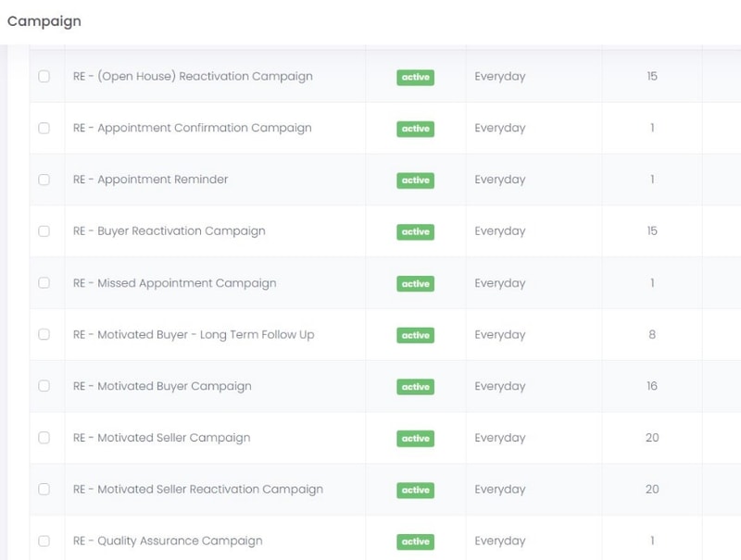
Task: Check the Quality Assurance Campaign checkbox
Action: coord(44,541)
